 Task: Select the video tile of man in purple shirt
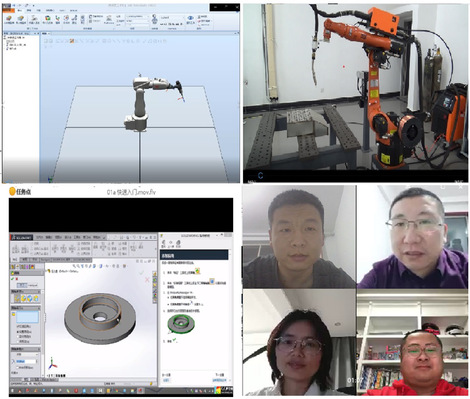point(412,237)
